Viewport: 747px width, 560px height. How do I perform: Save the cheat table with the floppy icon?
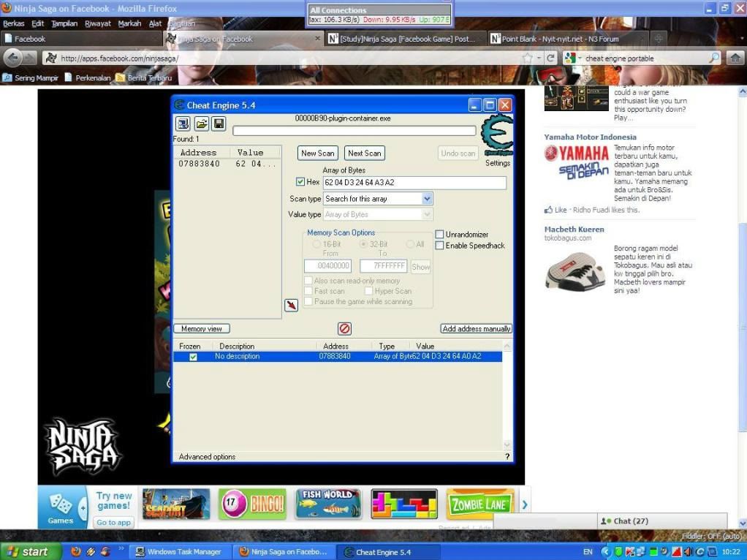coord(219,124)
